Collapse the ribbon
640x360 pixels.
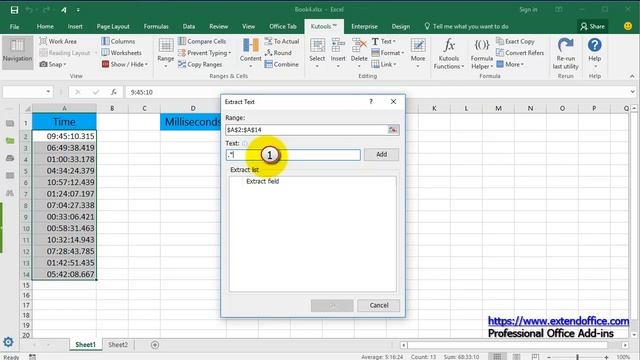click(x=632, y=76)
